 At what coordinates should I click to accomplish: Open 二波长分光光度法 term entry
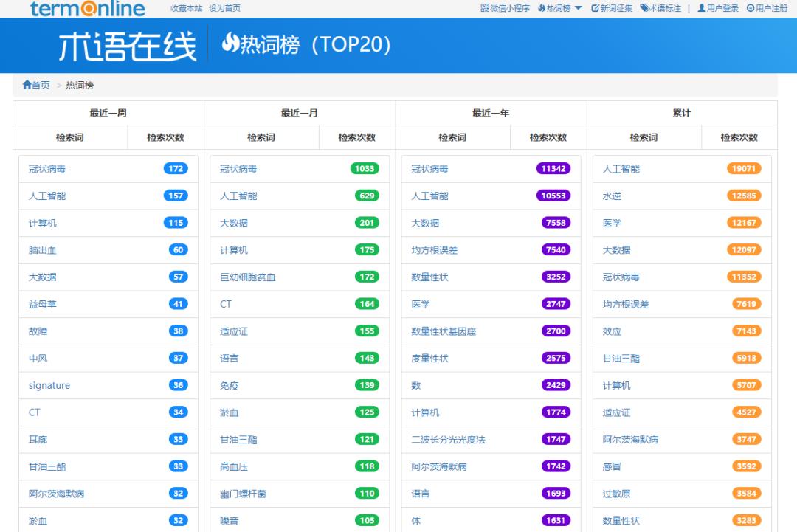448,440
